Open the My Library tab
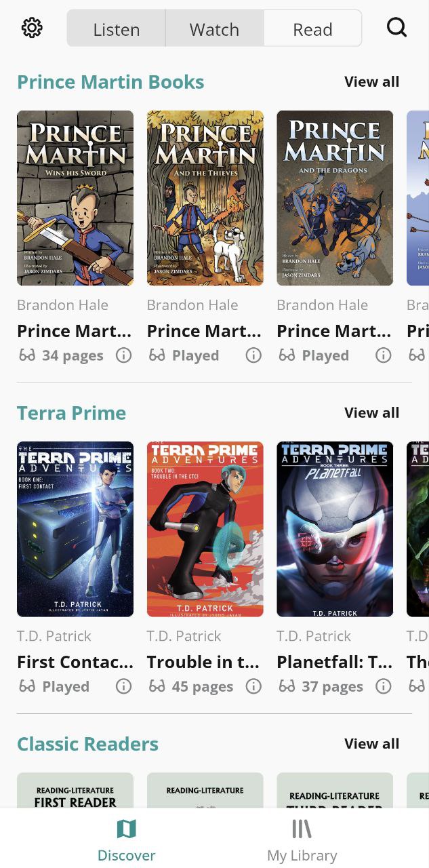This screenshot has width=429, height=868. [x=302, y=840]
